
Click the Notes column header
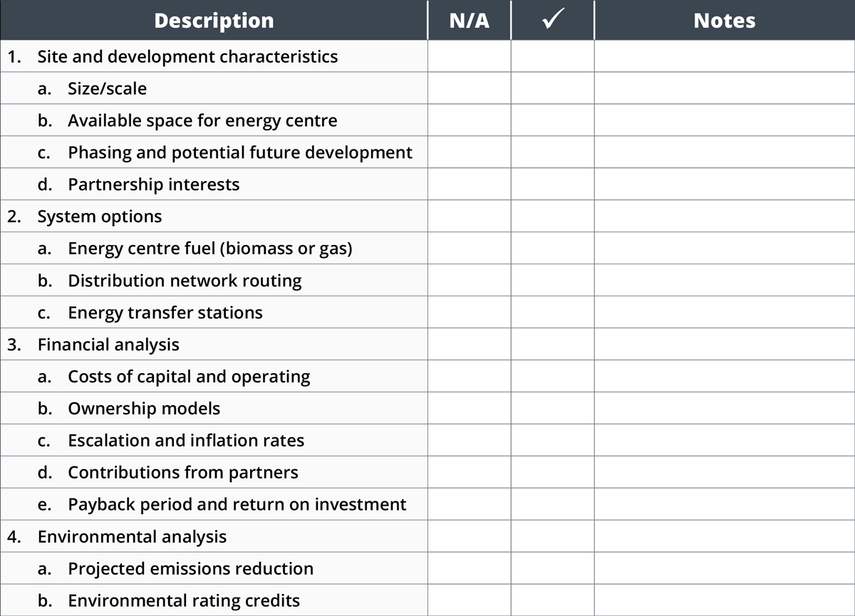click(725, 20)
